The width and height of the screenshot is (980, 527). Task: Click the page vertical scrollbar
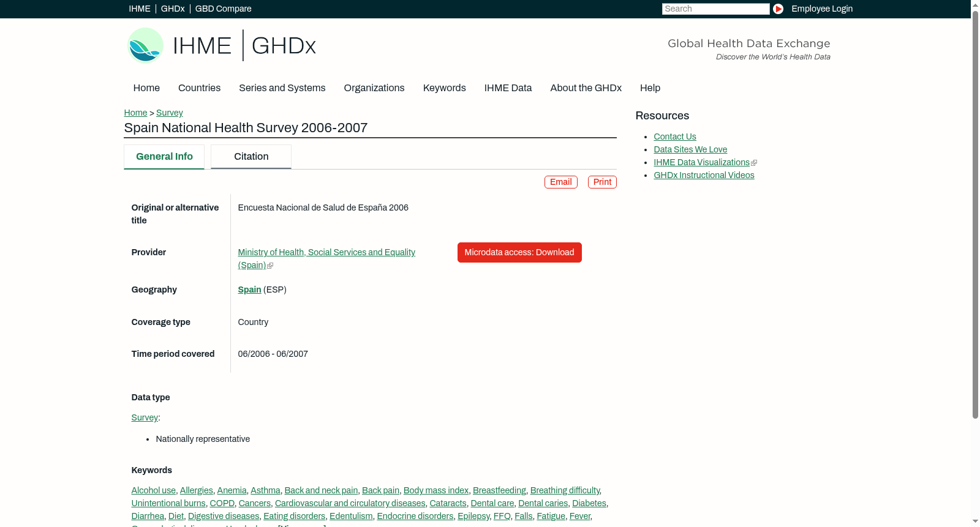pos(975,214)
